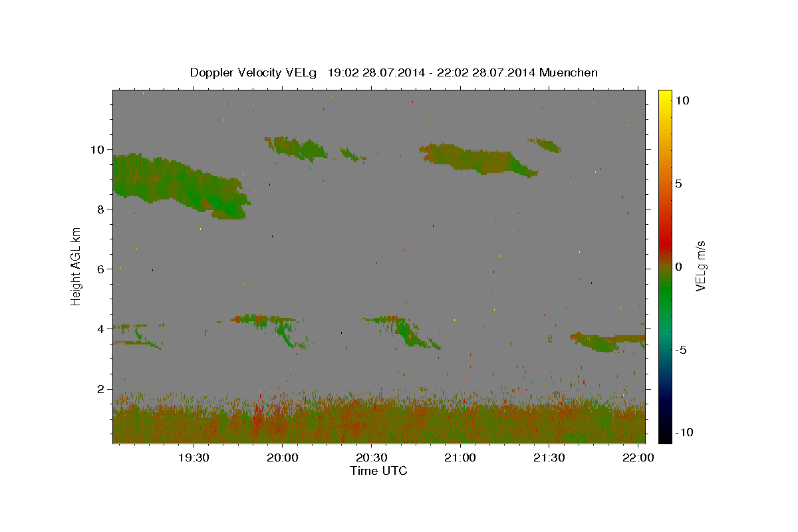The image size is (798, 532).
Task: Click the 'Time UTC' axis title
Action: pyautogui.click(x=378, y=471)
